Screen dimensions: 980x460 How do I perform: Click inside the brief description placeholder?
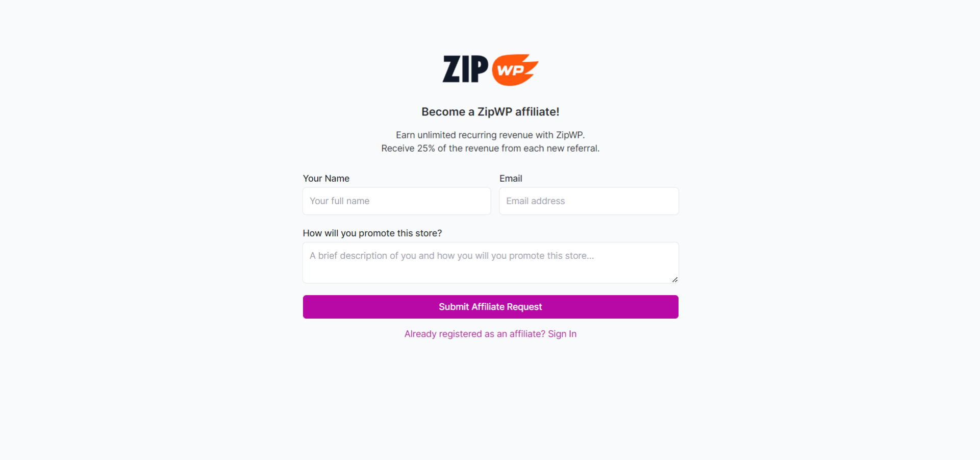click(x=451, y=255)
